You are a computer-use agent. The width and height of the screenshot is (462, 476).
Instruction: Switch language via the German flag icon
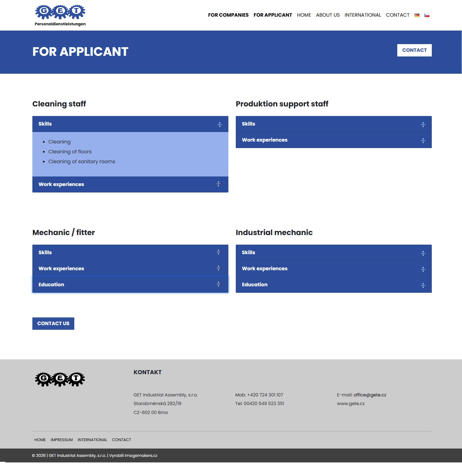417,15
